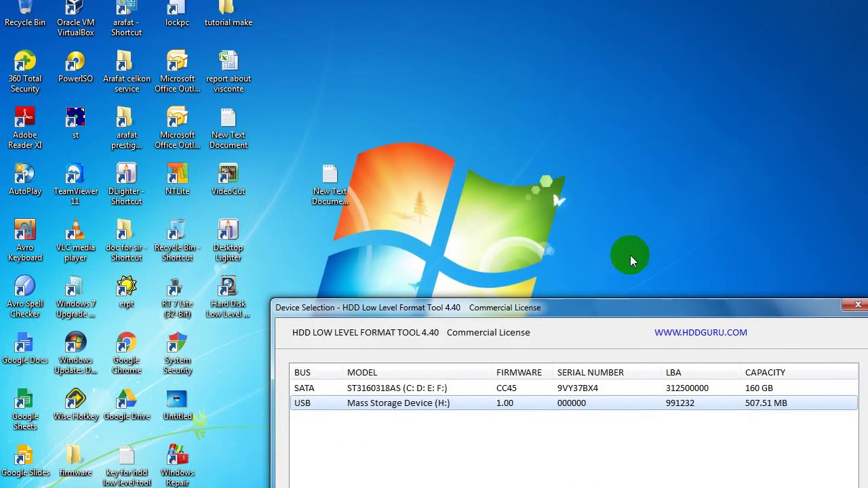868x488 pixels.
Task: Open the arafat - Shortcut folder
Action: pos(126,18)
